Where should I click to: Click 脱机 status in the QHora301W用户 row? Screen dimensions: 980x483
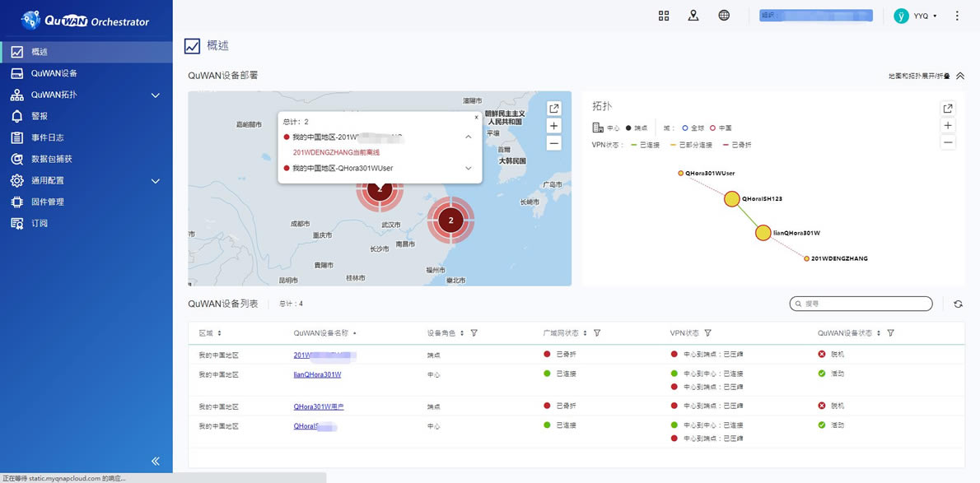[838, 406]
